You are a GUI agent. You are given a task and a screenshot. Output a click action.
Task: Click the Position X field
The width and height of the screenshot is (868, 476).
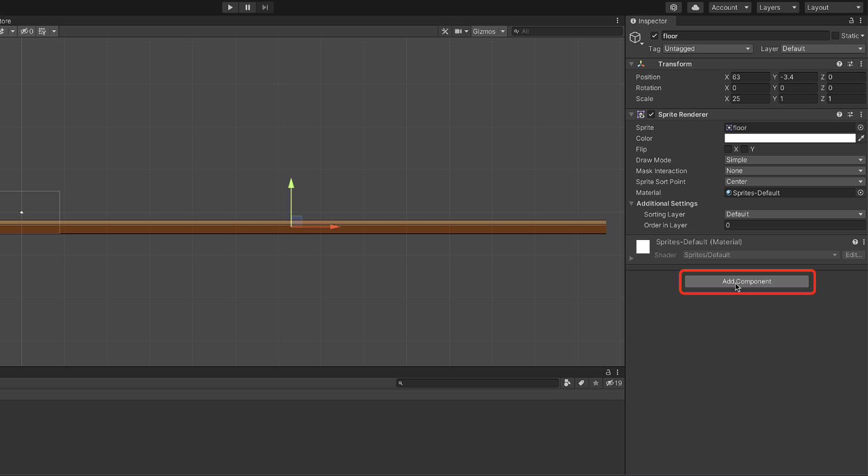tap(750, 77)
